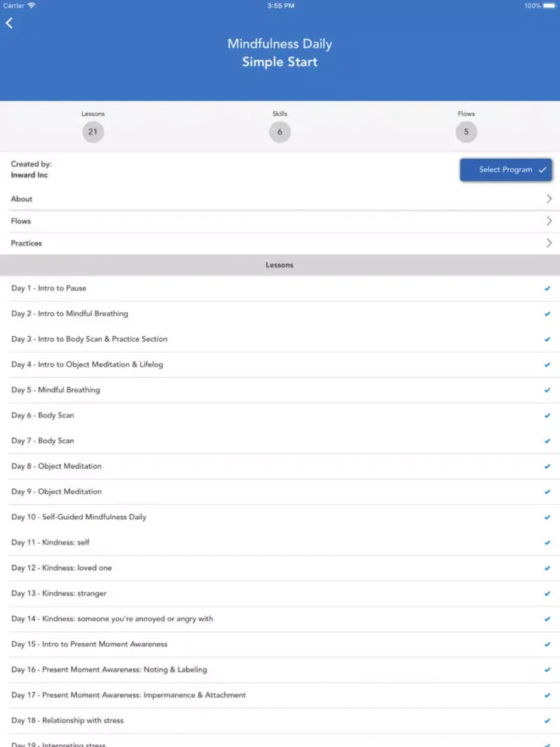Image resolution: width=560 pixels, height=747 pixels.
Task: Open Day 18 - Relationship with stress lesson
Action: 67,720
